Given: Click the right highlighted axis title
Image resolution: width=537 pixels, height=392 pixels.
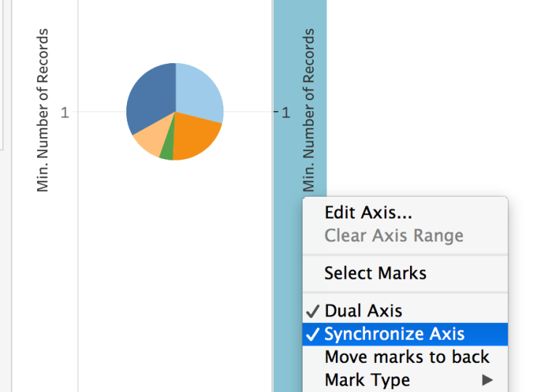Looking at the screenshot, I should point(309,109).
